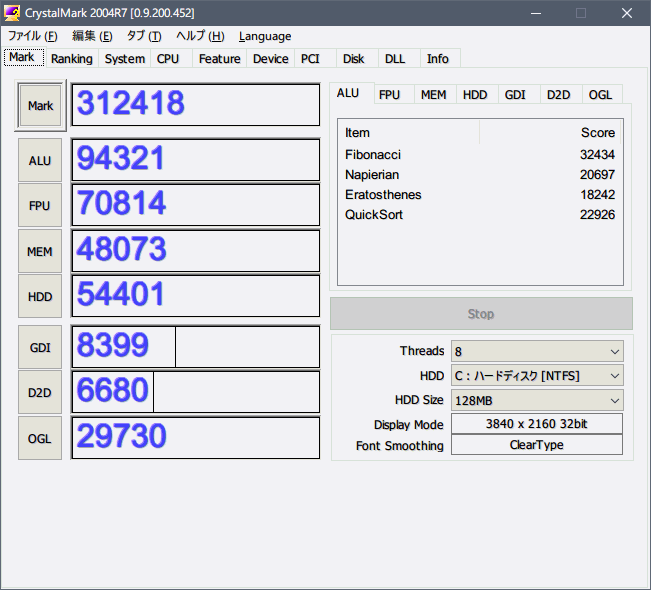The image size is (651, 590).
Task: Switch to the System tab
Action: [125, 59]
